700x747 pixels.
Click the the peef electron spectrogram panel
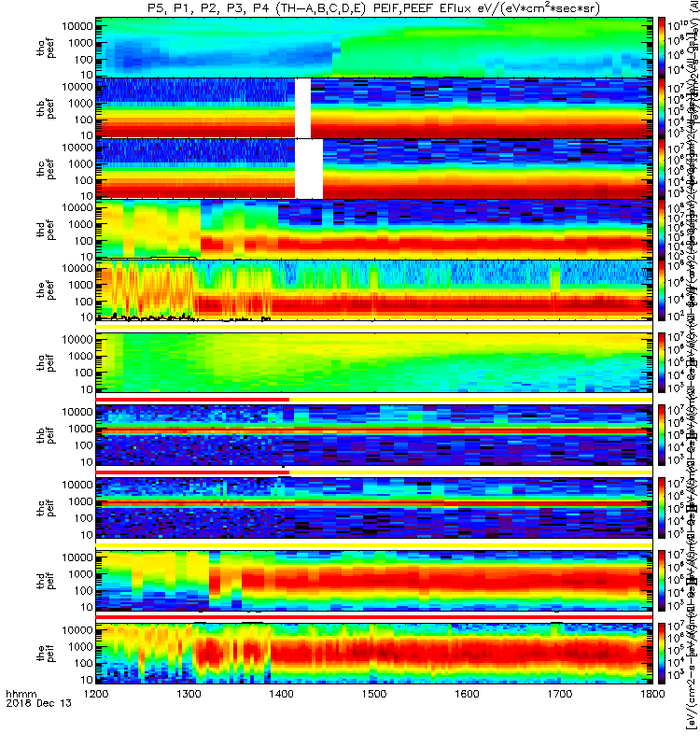(x=374, y=290)
